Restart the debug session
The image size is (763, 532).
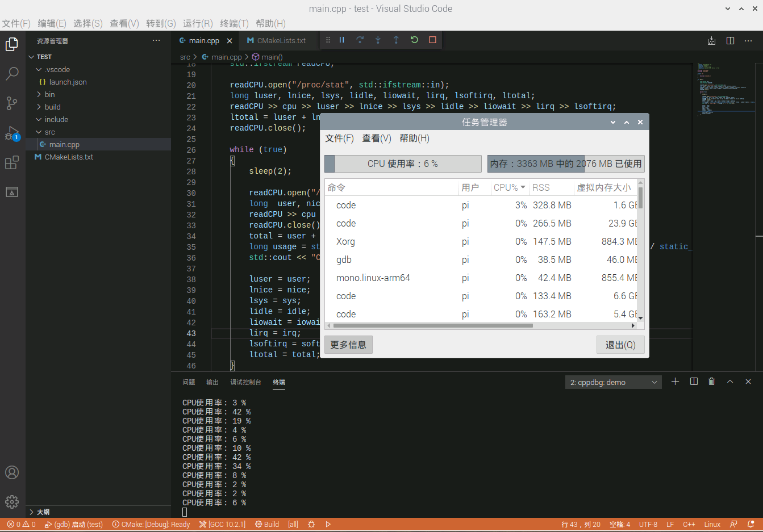414,40
